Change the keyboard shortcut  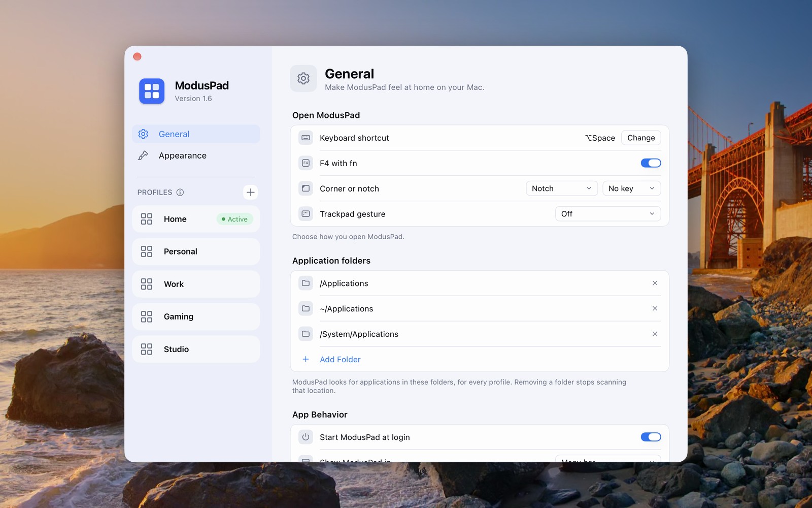tap(641, 138)
